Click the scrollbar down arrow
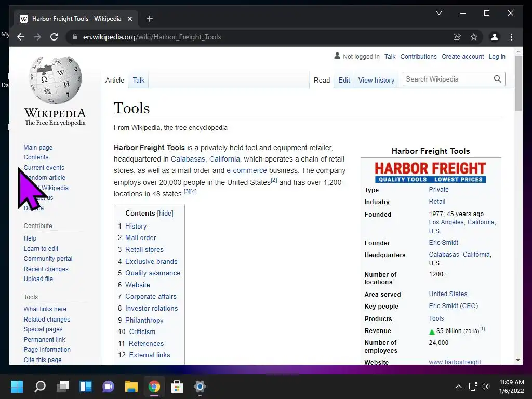The width and height of the screenshot is (532, 399). point(518,360)
